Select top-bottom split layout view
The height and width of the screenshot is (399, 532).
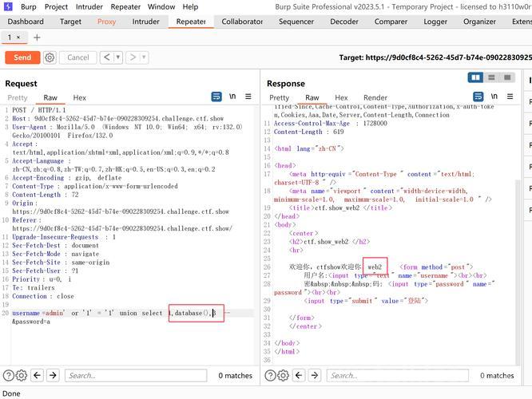click(x=491, y=77)
